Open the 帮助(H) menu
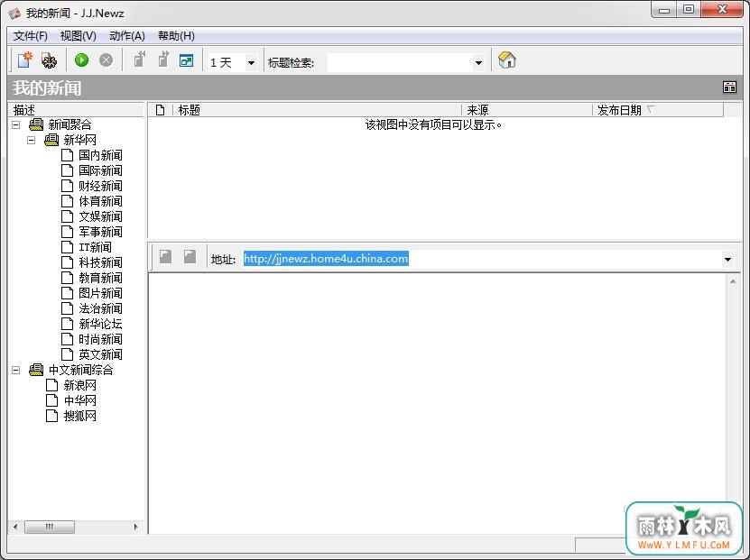The image size is (750, 560). (176, 36)
